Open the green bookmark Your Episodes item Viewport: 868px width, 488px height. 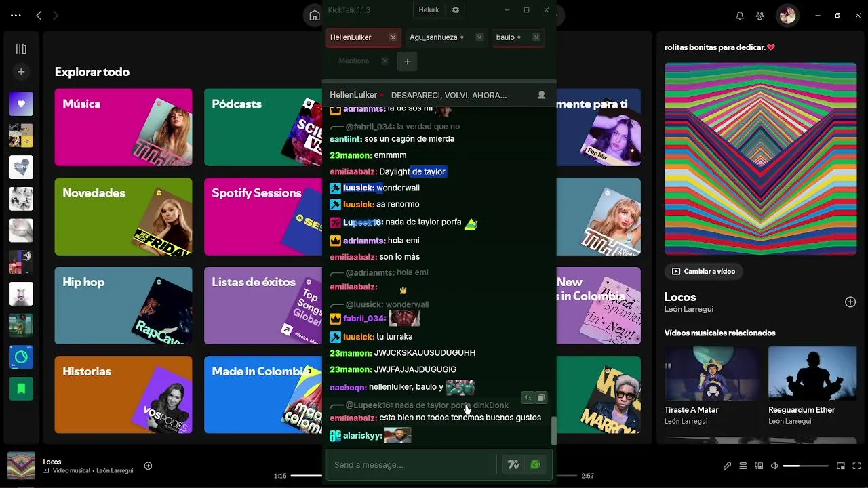click(21, 389)
